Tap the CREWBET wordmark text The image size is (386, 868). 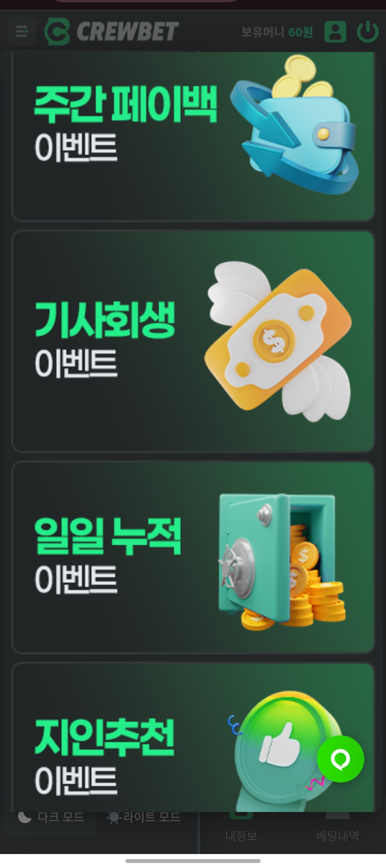click(127, 31)
